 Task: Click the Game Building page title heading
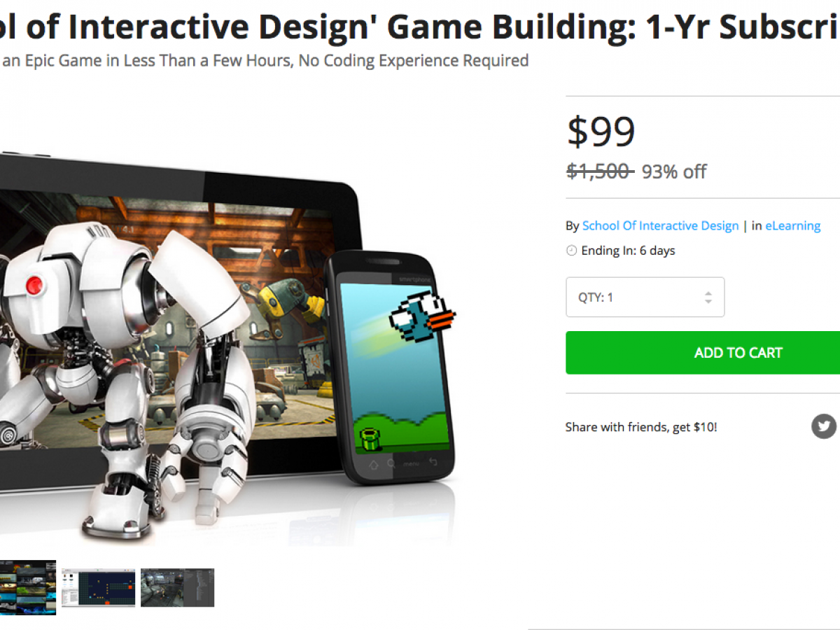pos(420,27)
